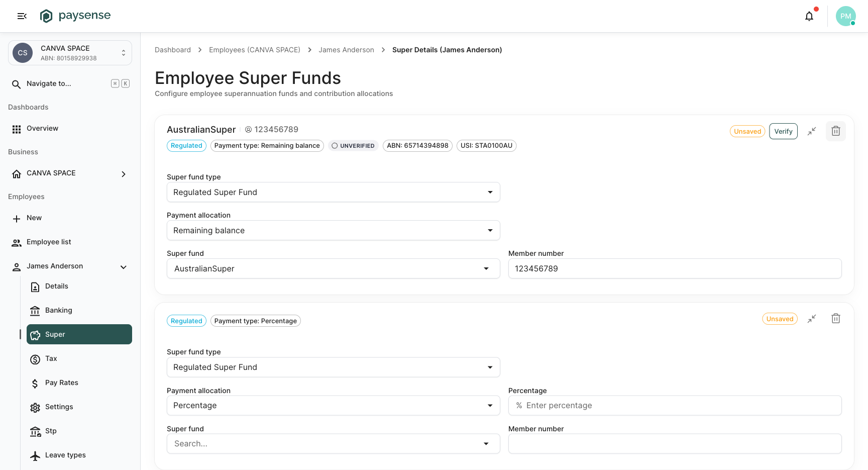The image size is (868, 470).
Task: Click the member icon beside 123456789
Action: point(248,130)
